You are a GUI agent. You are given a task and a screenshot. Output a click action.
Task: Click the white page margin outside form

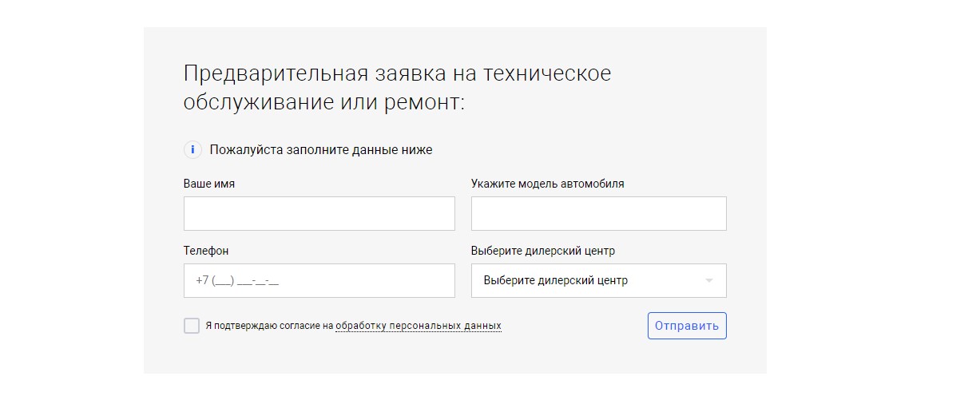871,200
